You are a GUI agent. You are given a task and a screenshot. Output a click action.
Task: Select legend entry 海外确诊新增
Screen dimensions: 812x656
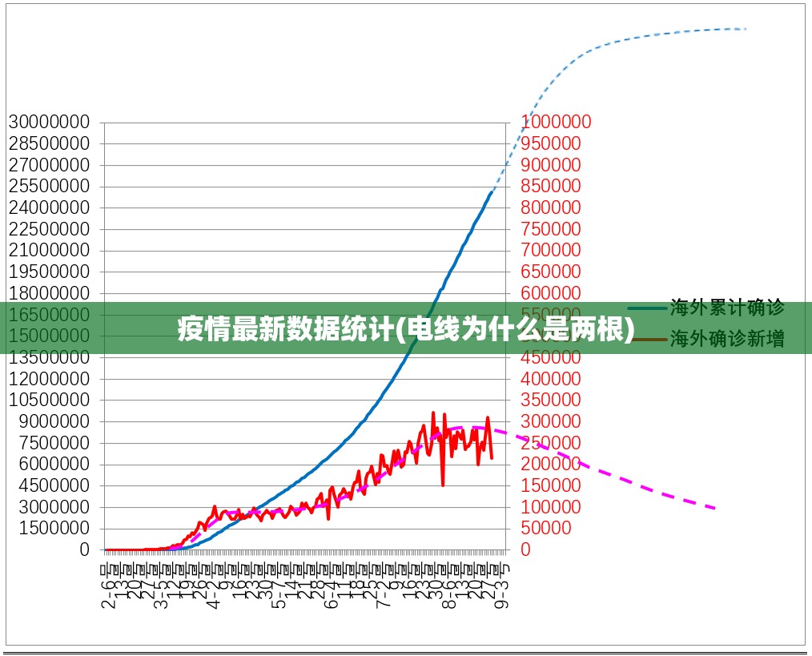727,339
